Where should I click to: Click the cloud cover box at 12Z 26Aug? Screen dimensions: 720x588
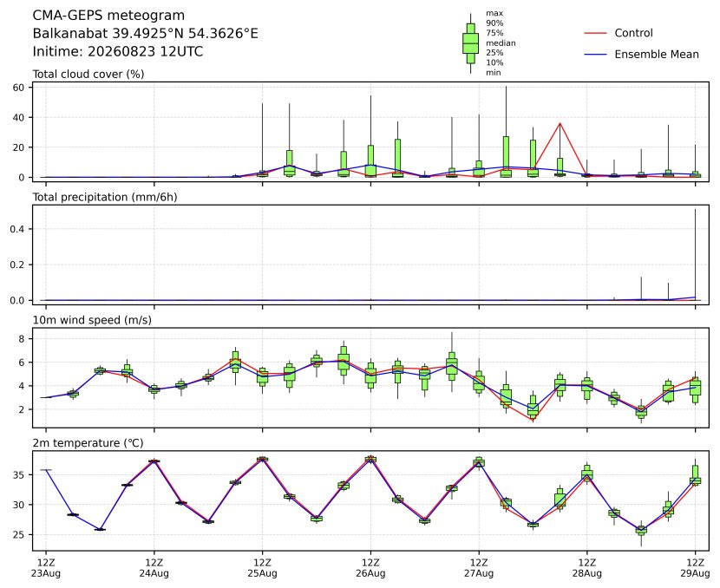pos(370,161)
